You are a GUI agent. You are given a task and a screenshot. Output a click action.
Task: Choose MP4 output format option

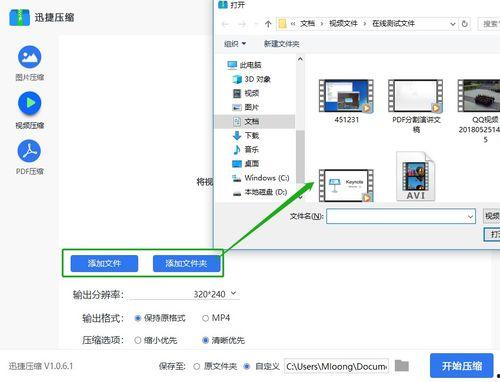point(205,318)
